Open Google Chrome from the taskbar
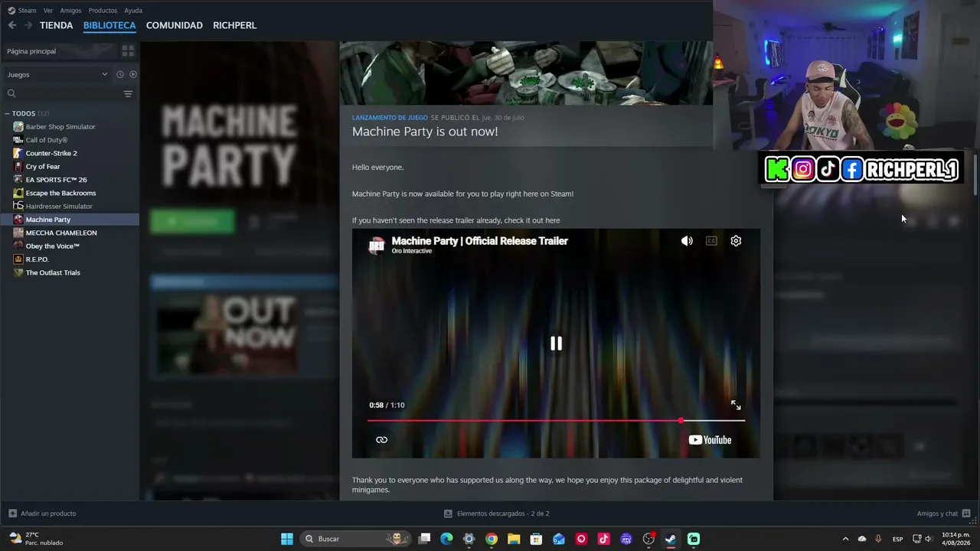This screenshot has height=551, width=980. [x=492, y=539]
